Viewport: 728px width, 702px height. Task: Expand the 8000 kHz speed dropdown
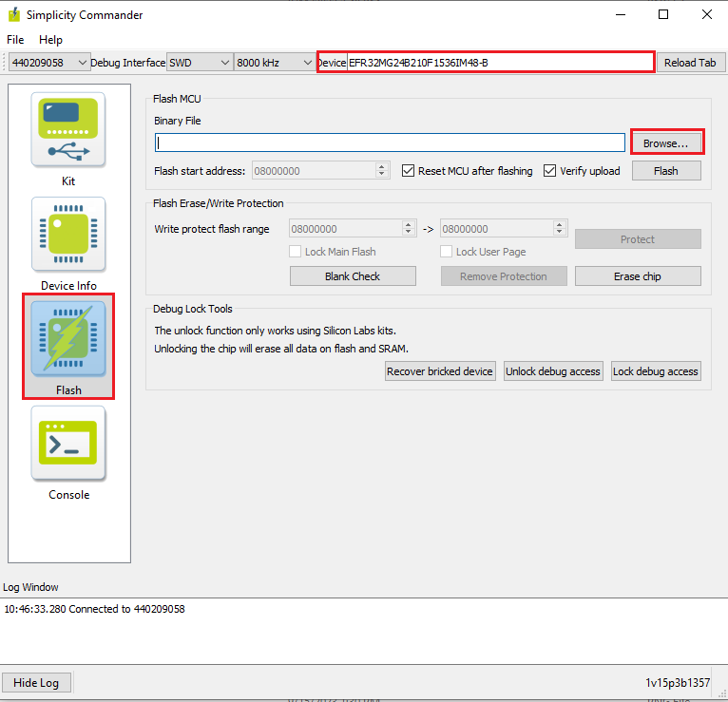pos(274,63)
